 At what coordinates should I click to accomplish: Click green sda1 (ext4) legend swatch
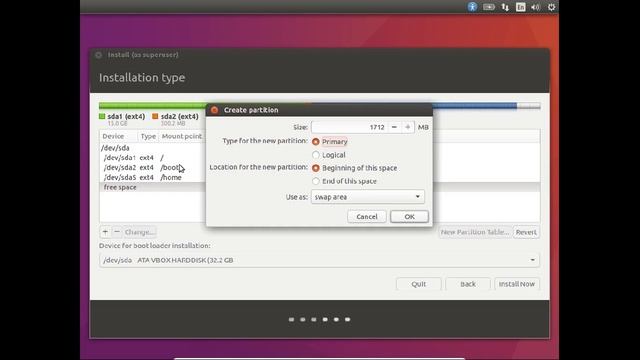pyautogui.click(x=102, y=116)
